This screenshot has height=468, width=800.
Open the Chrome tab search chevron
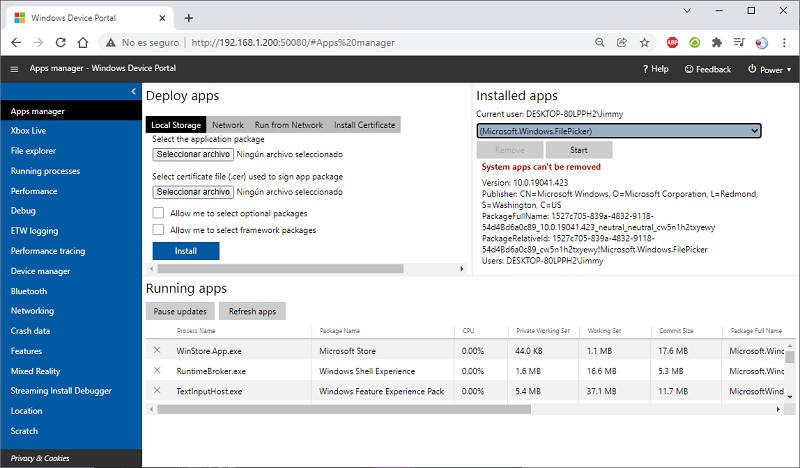[687, 10]
